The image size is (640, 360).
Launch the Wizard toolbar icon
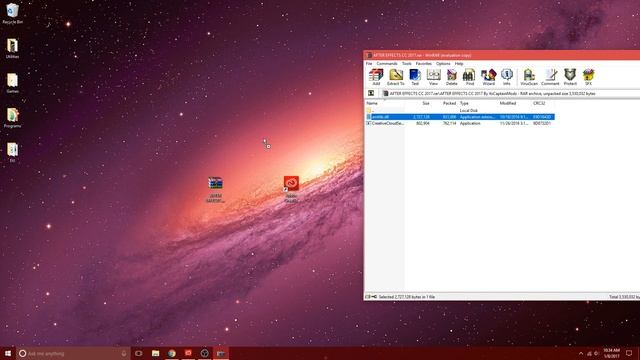pos(488,77)
